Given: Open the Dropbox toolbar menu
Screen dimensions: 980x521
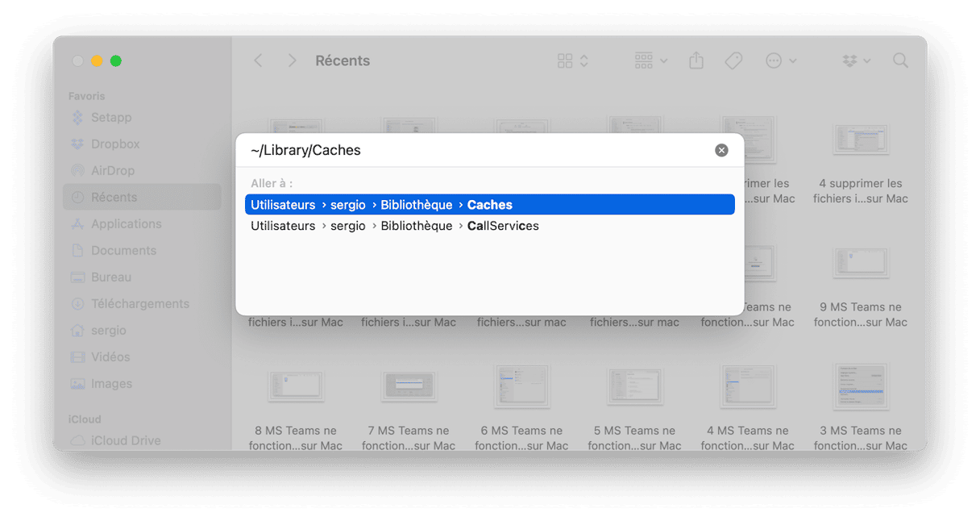Looking at the screenshot, I should [x=856, y=60].
